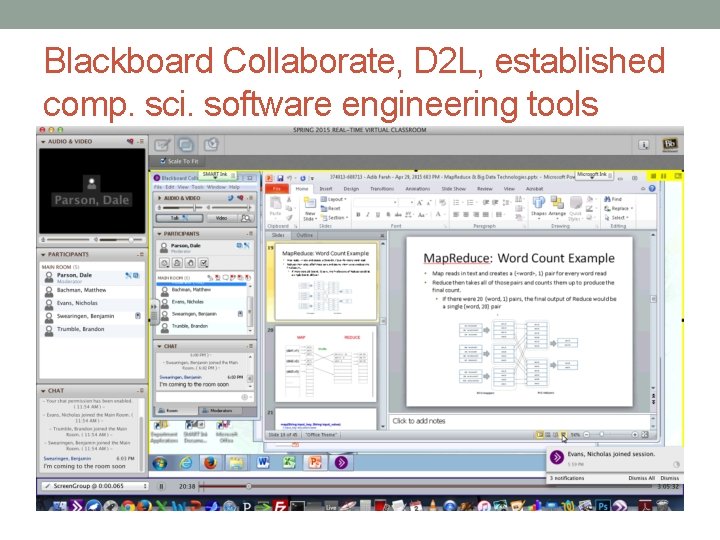Click the Reset button in the Slides group
The image size is (720, 540).
(331, 208)
